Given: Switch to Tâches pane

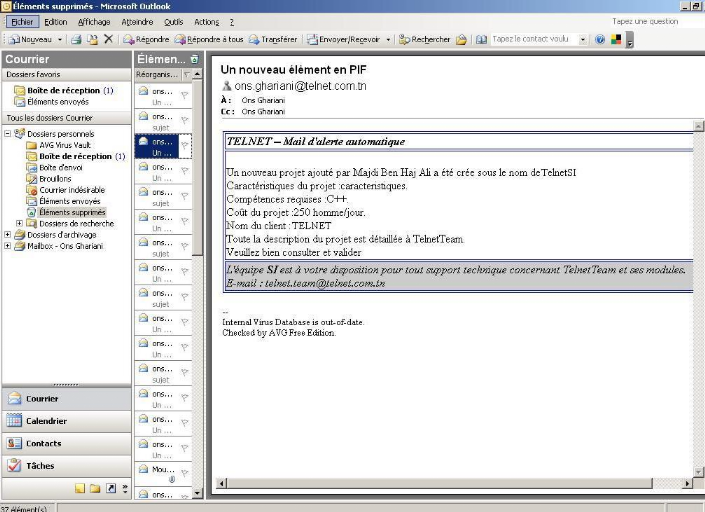Looking at the screenshot, I should click(67, 466).
